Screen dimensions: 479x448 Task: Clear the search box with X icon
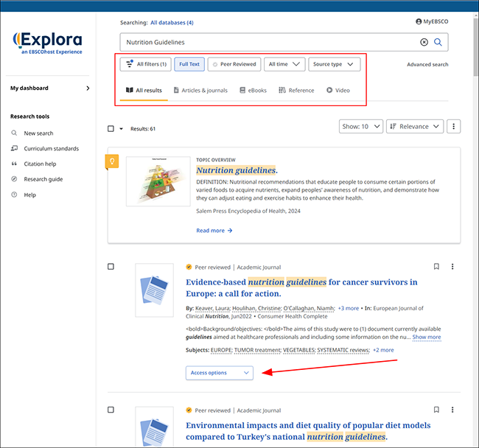[x=424, y=42]
